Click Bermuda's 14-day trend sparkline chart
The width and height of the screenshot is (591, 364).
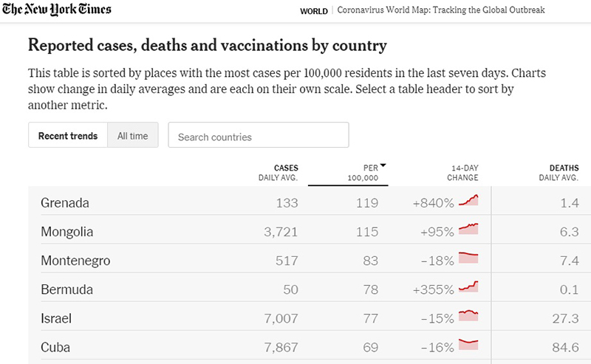pos(468,287)
